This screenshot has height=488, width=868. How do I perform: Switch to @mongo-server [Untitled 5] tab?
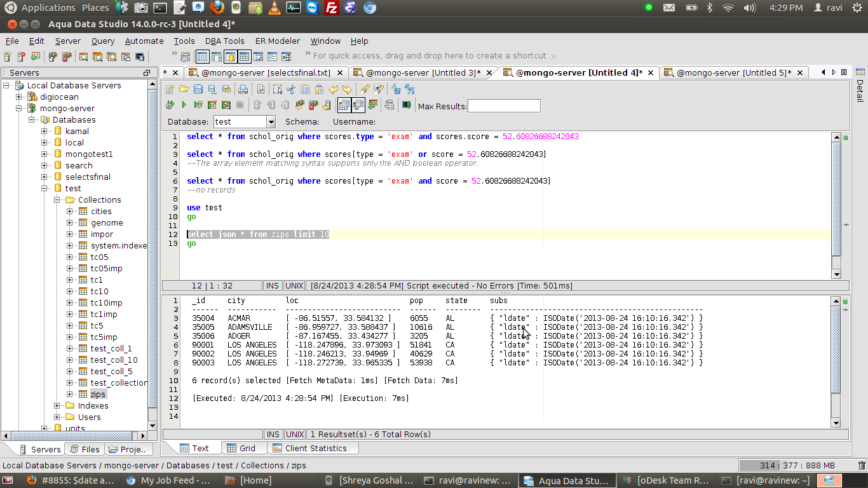click(734, 72)
